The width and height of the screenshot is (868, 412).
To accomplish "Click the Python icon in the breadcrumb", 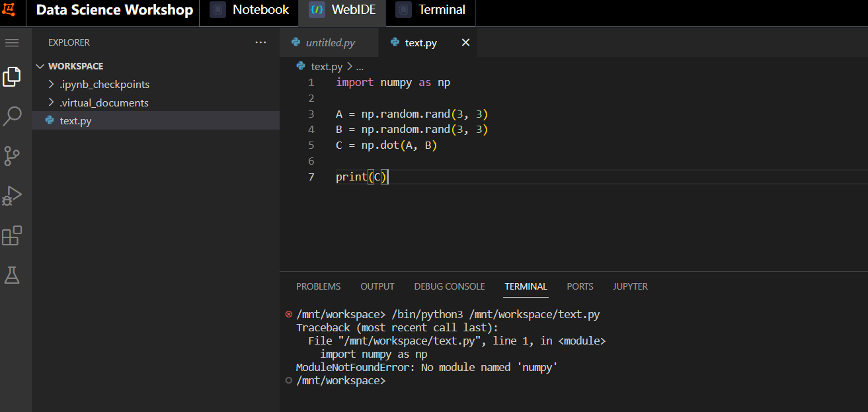I will (x=301, y=66).
